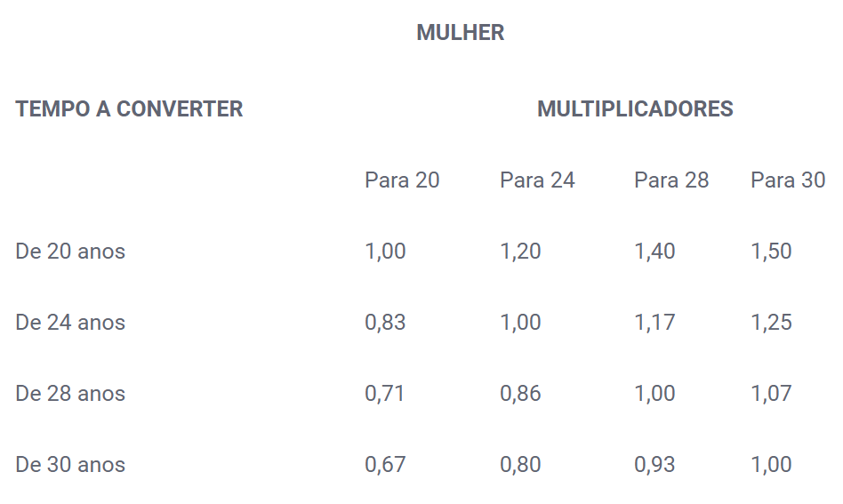Click the De 24 anos row label
Image resolution: width=843 pixels, height=504 pixels.
(x=70, y=323)
